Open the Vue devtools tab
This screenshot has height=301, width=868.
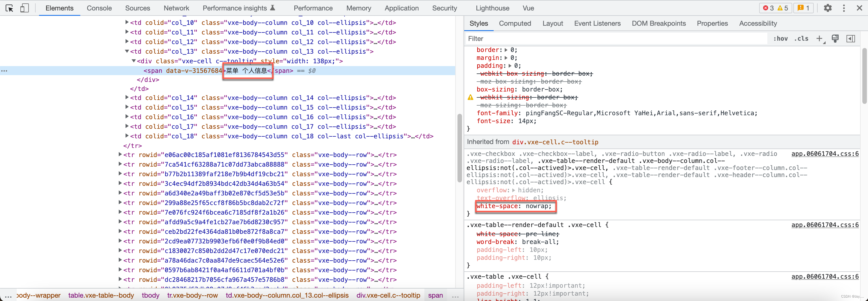[x=528, y=8]
